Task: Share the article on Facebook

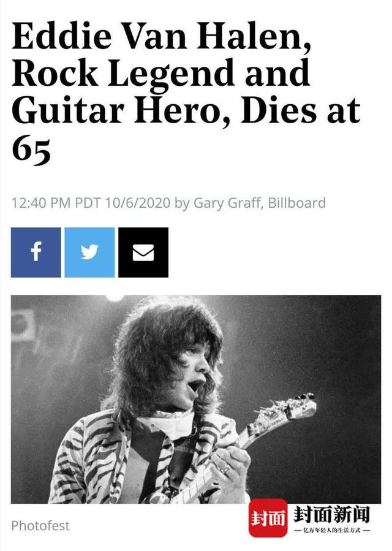Action: pyautogui.click(x=36, y=253)
